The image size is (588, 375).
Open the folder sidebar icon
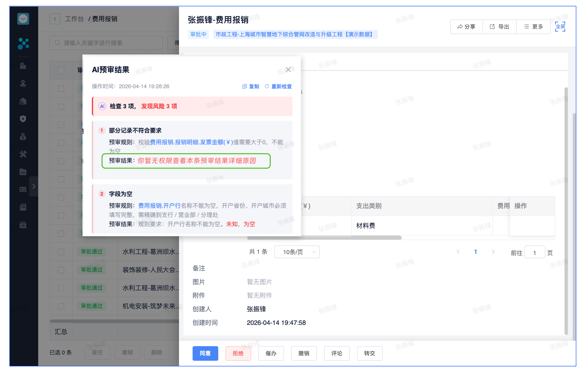pos(23,172)
